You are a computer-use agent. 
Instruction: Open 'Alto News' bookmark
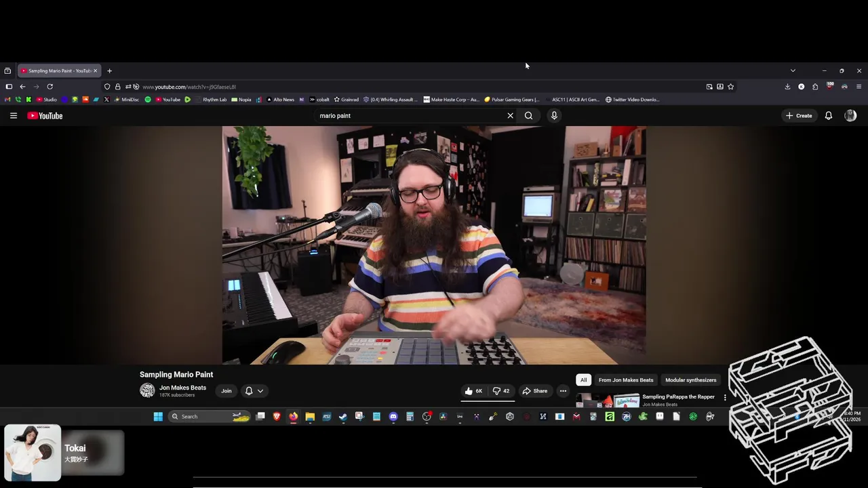pyautogui.click(x=280, y=100)
